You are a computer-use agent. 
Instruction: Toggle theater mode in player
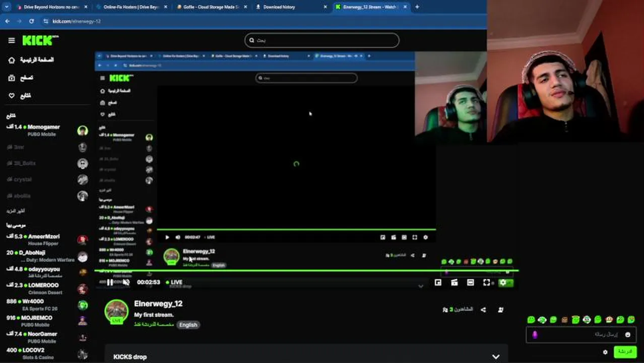pyautogui.click(x=470, y=283)
